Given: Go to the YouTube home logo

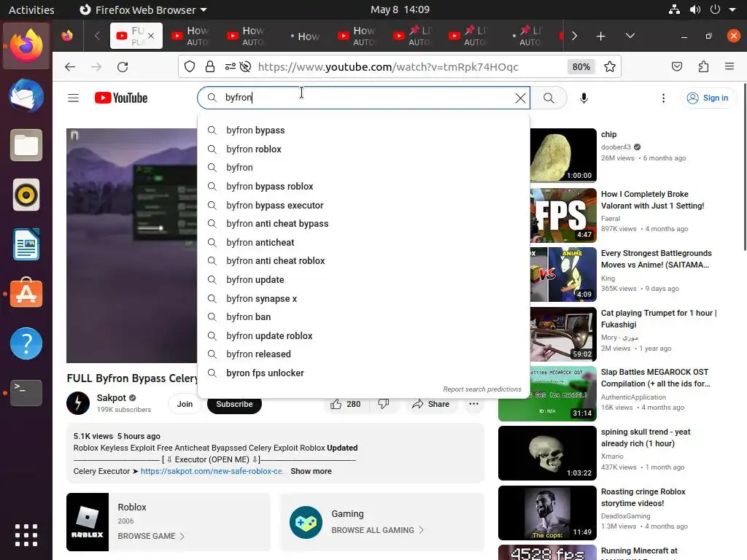Looking at the screenshot, I should (121, 98).
